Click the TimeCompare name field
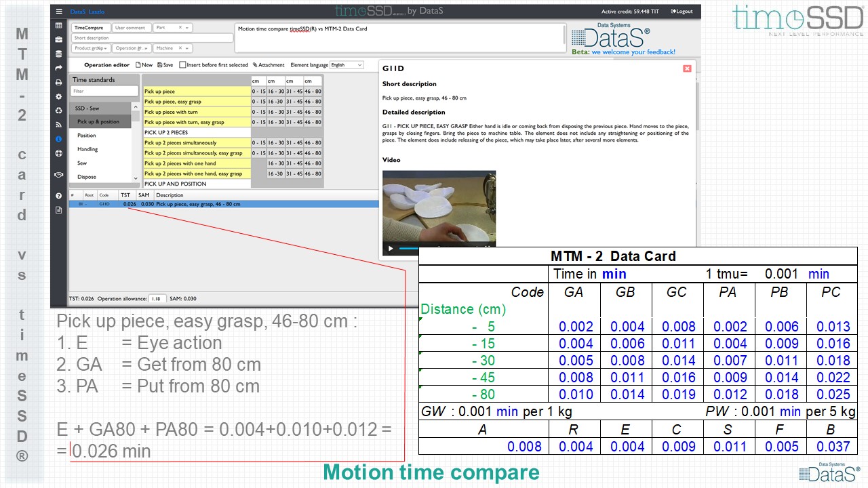The image size is (868, 488). pos(90,28)
